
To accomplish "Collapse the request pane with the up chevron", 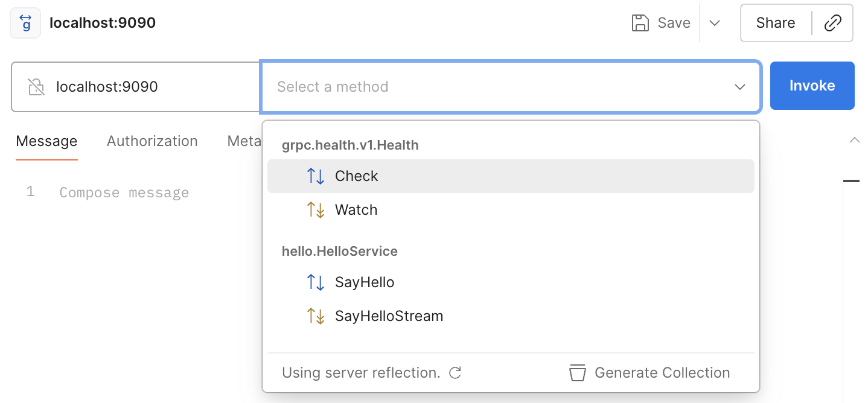I will click(x=854, y=140).
